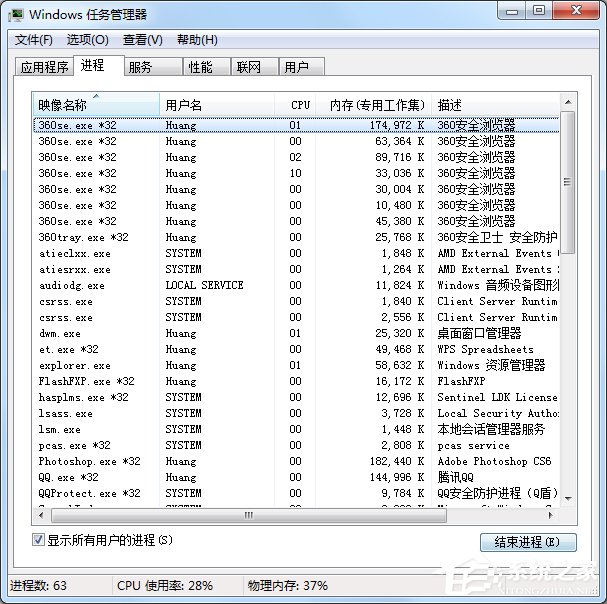607x604 pixels.
Task: Click 物理内存: 37% status entry
Action: tap(288, 585)
